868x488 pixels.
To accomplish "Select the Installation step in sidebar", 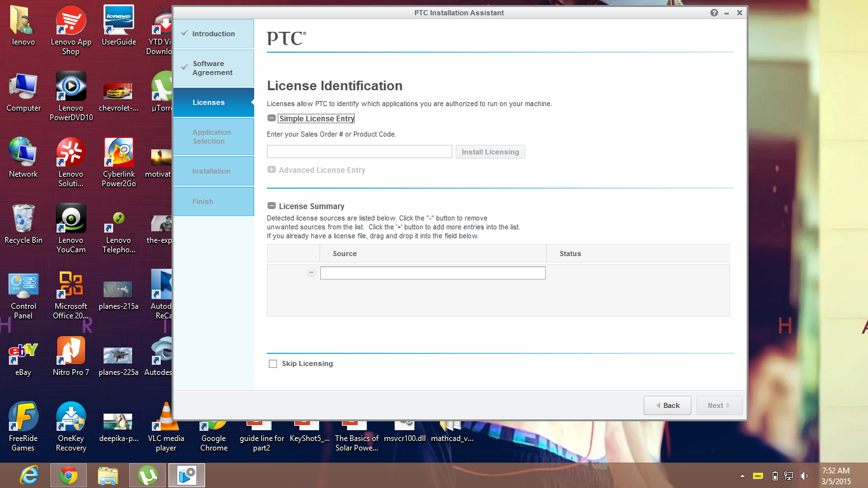I will (214, 171).
